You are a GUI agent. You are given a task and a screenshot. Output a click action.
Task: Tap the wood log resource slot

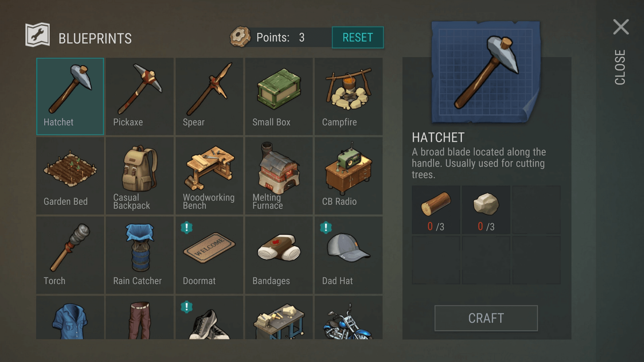tap(436, 210)
